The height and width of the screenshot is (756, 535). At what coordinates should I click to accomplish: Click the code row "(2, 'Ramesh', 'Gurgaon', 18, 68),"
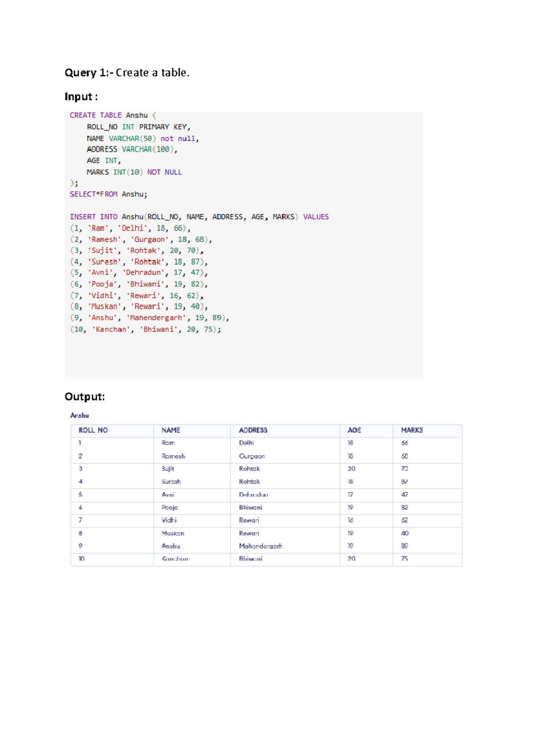click(x=141, y=239)
